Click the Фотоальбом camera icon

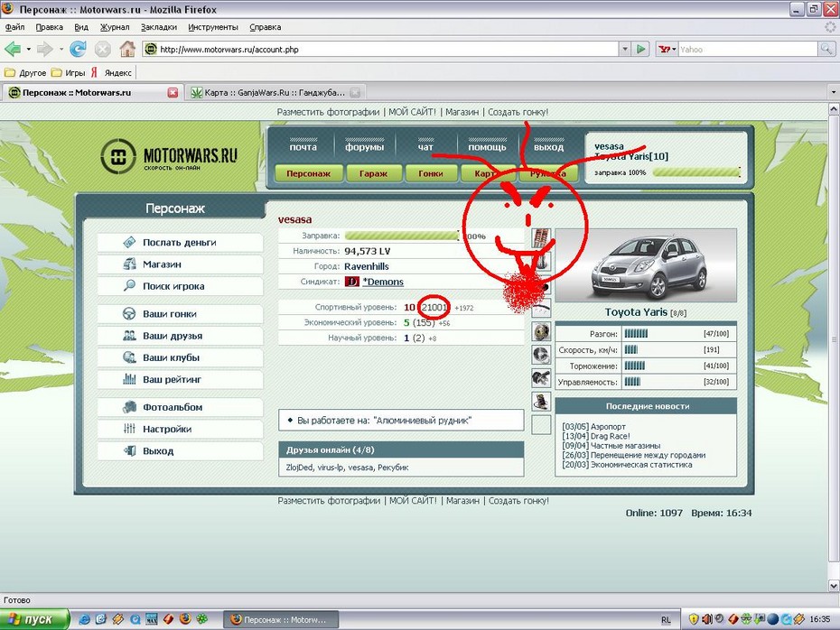coord(129,407)
